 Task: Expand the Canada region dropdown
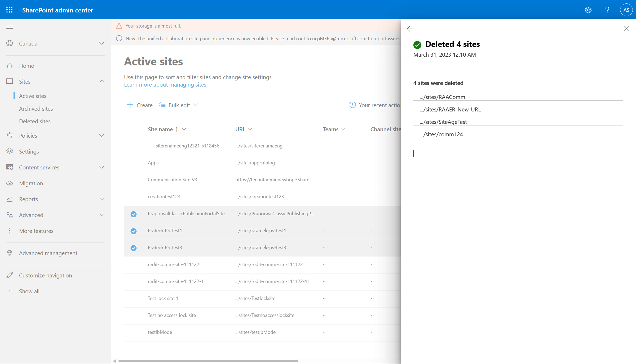click(101, 43)
